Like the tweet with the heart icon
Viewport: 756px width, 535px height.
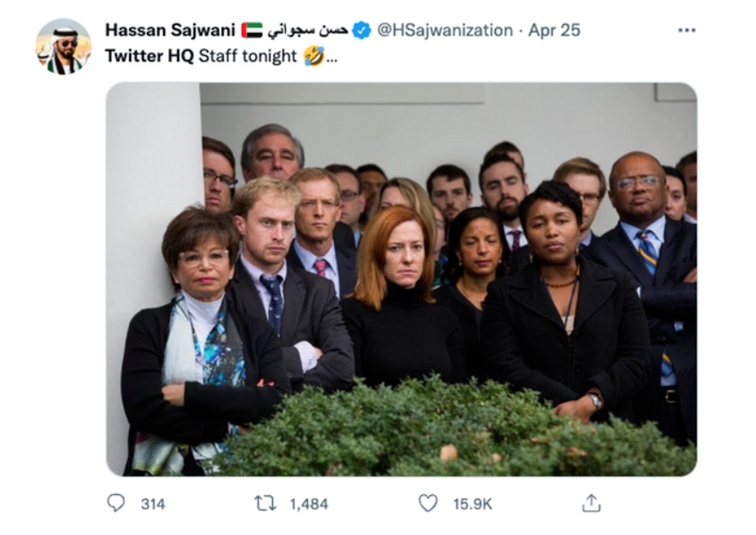coord(427,504)
